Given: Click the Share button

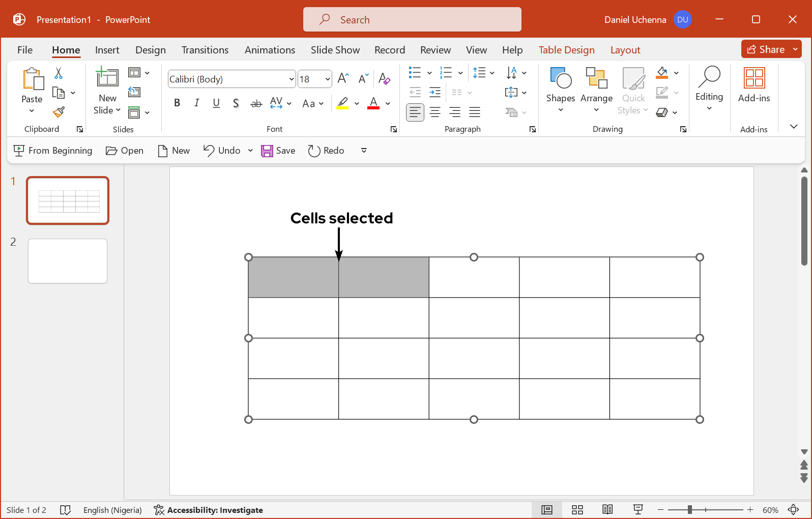Looking at the screenshot, I should click(x=766, y=49).
